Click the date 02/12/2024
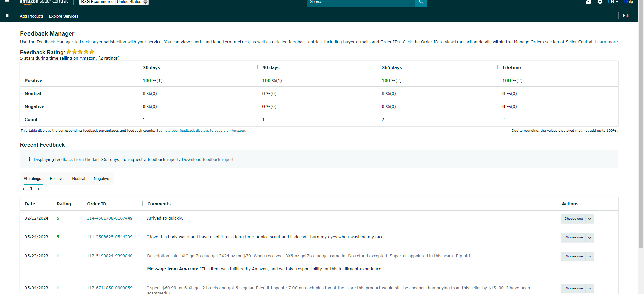Screen dimensions: 644x294 click(x=36, y=218)
